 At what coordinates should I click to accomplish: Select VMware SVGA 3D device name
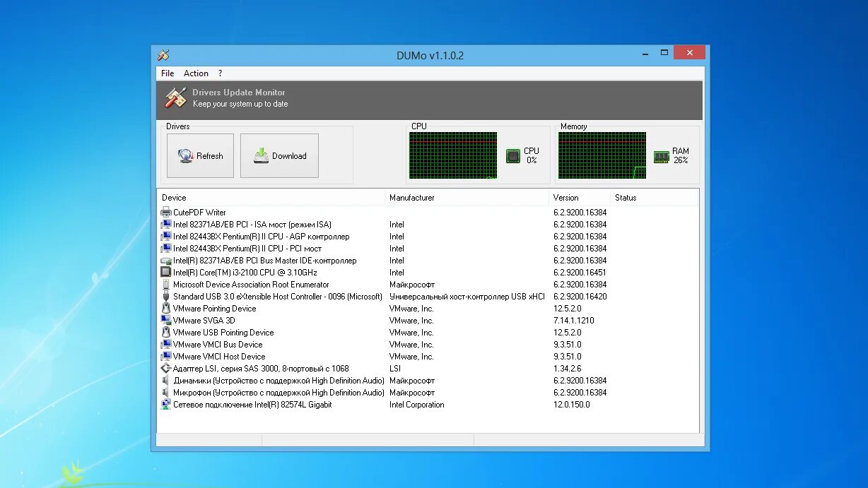[x=204, y=321]
